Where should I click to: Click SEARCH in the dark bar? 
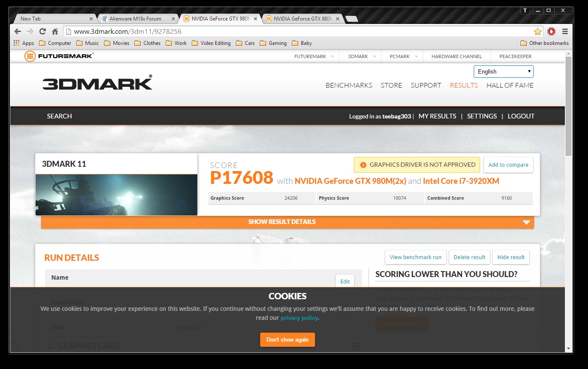[59, 116]
